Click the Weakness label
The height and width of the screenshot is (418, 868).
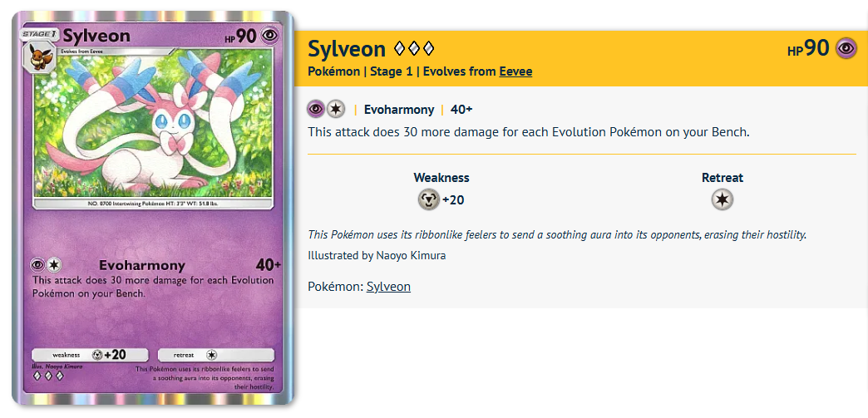pyautogui.click(x=441, y=177)
